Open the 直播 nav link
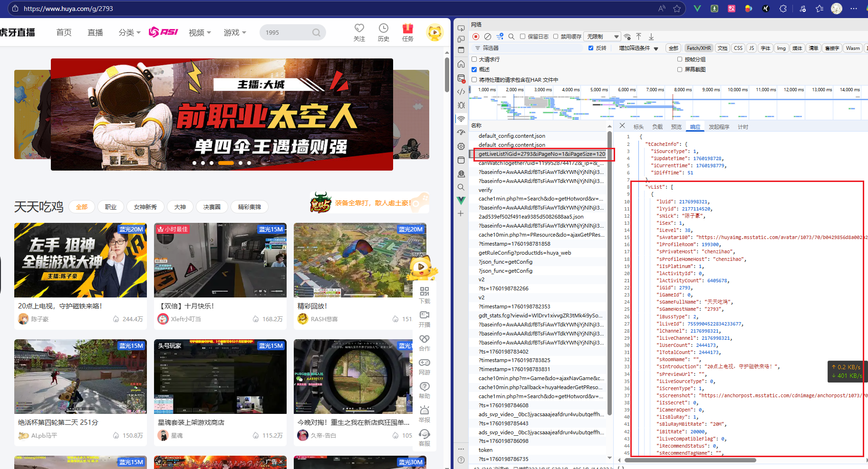 [x=96, y=32]
